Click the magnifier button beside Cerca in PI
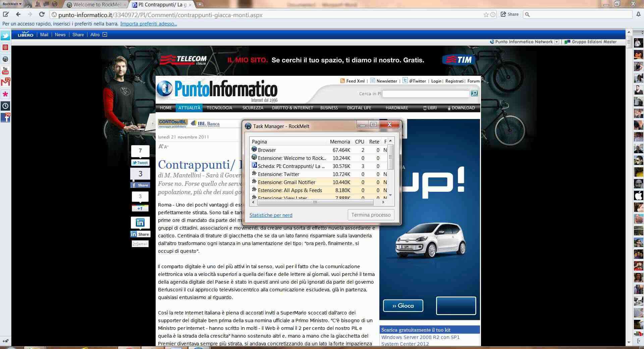The image size is (644, 349). pos(474,94)
